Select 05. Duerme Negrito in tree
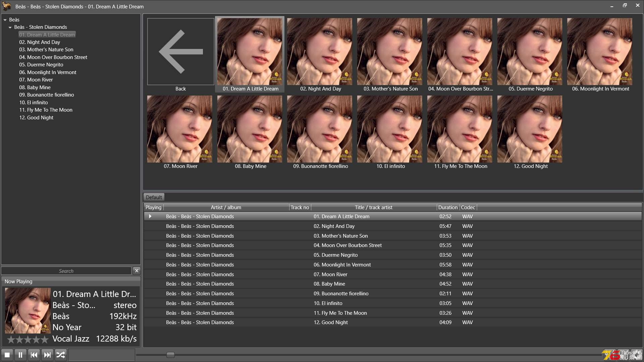The height and width of the screenshot is (362, 644). tap(41, 65)
